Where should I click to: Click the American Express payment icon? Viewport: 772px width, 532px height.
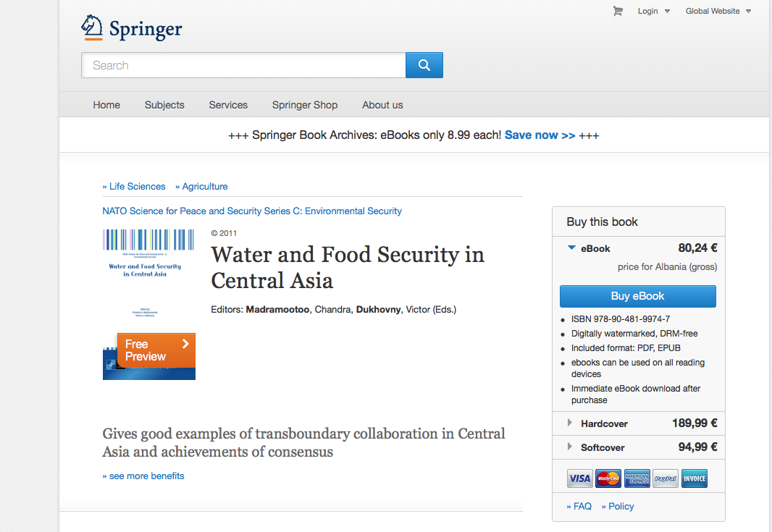point(637,478)
